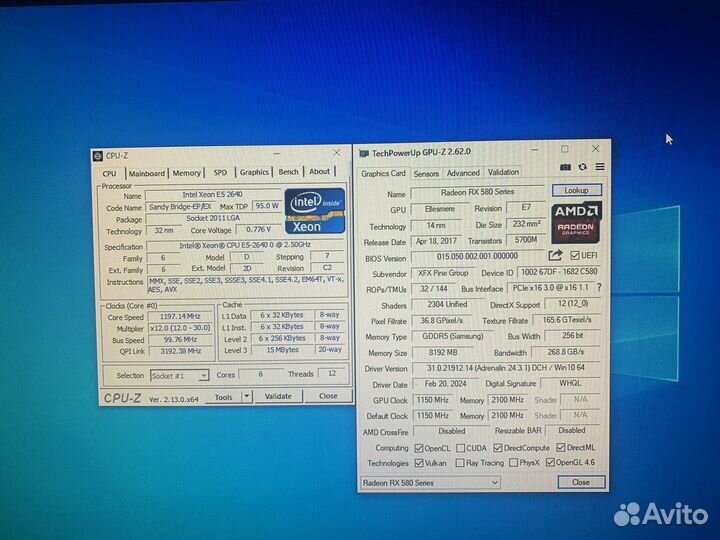Open the GPU-Z hamburger menu
This screenshot has width=720, height=540.
tap(600, 166)
